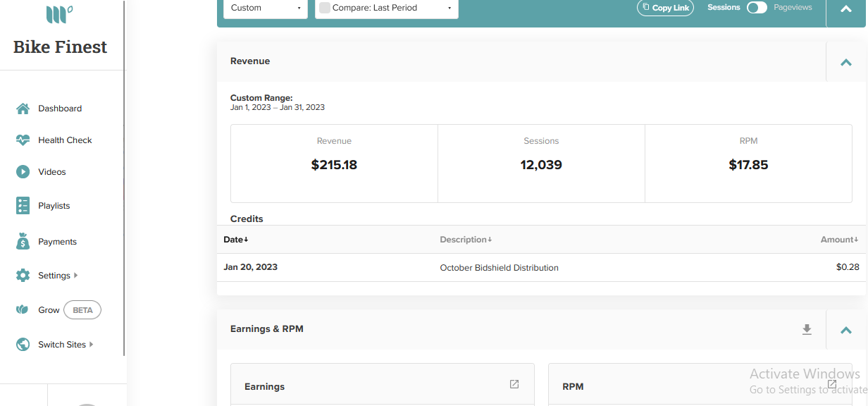
Task: Sort credits by Amount column
Action: coord(839,240)
